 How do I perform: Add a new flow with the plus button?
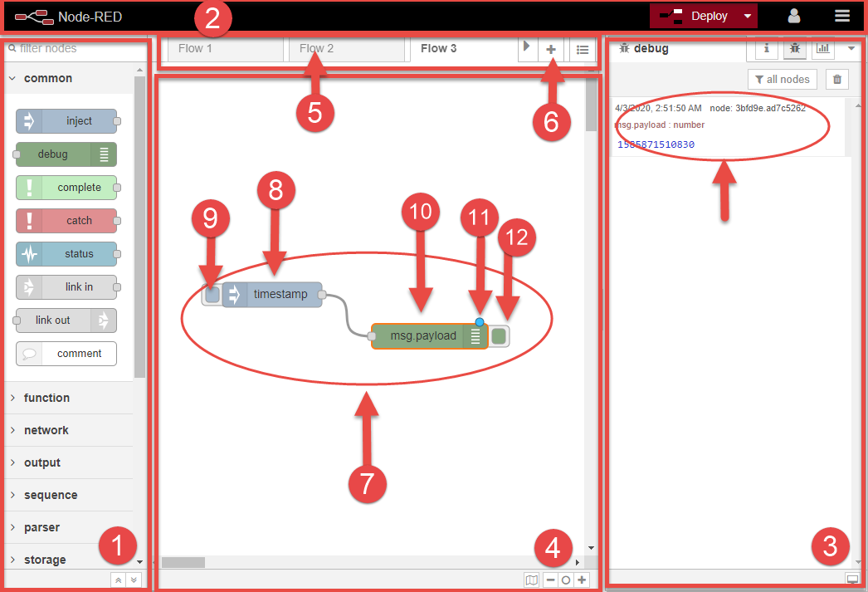551,49
